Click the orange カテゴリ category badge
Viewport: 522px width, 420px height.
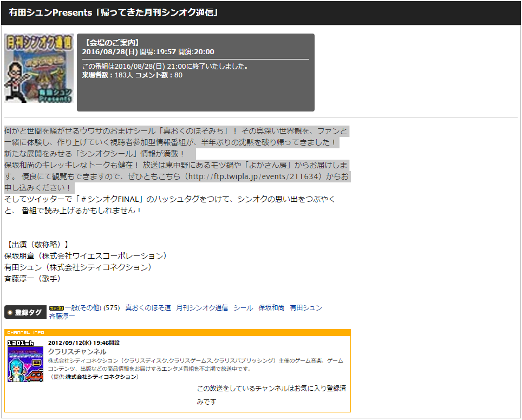click(56, 308)
